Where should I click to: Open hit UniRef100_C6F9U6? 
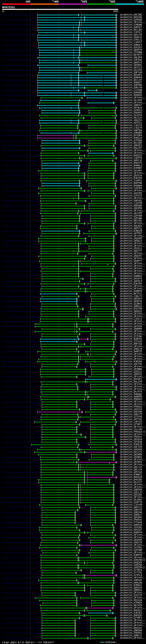[131, 60]
